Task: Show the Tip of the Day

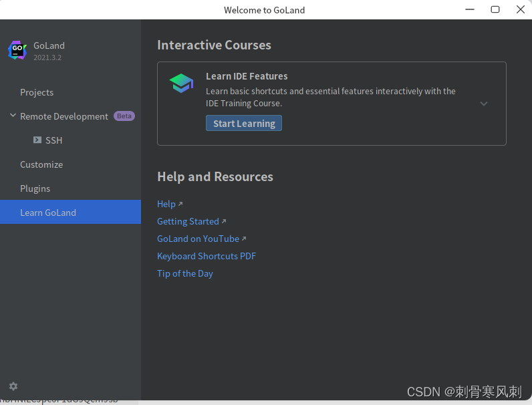Action: tap(185, 273)
